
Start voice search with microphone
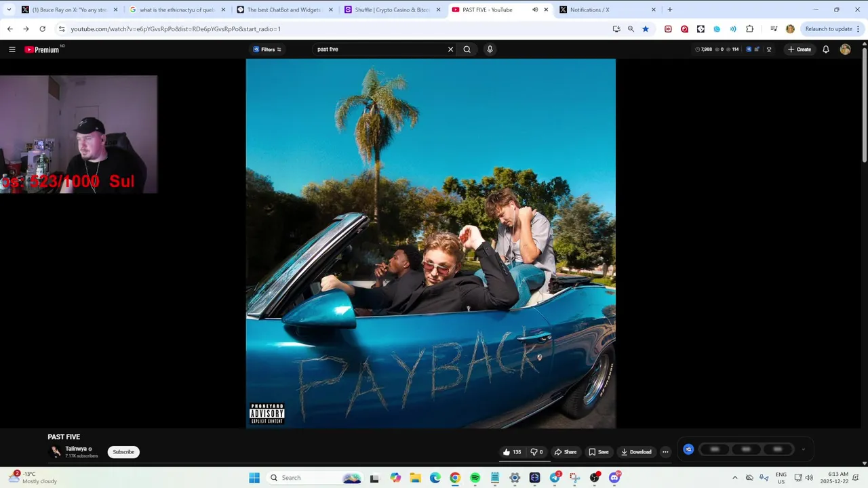pos(490,49)
